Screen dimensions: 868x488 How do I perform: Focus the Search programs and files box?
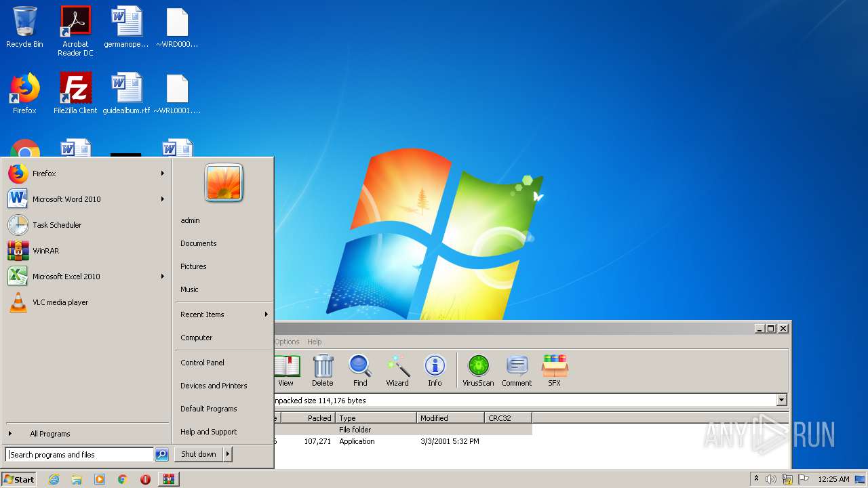click(79, 455)
